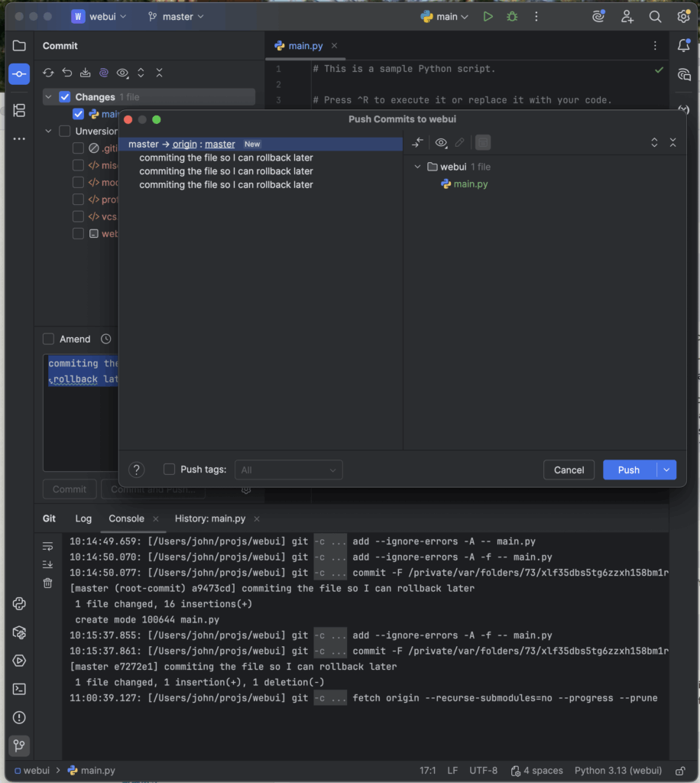This screenshot has width=700, height=783.
Task: Open push dialog help
Action: click(x=136, y=470)
